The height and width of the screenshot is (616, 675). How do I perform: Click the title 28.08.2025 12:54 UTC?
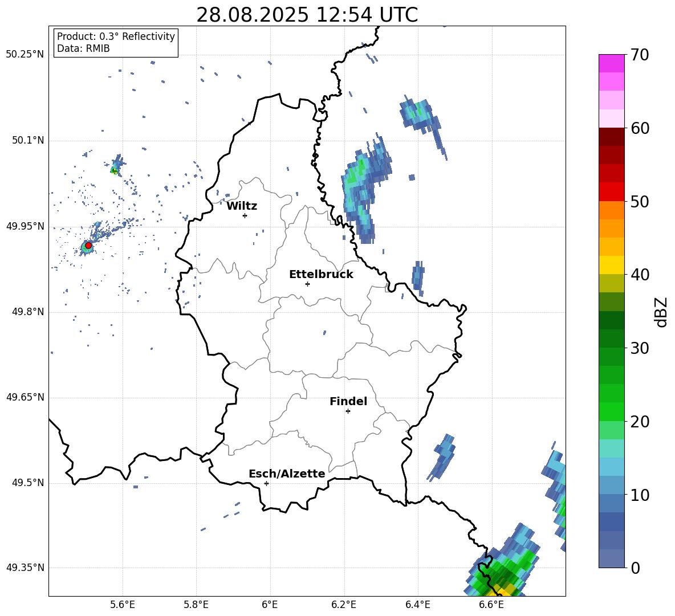(x=307, y=15)
